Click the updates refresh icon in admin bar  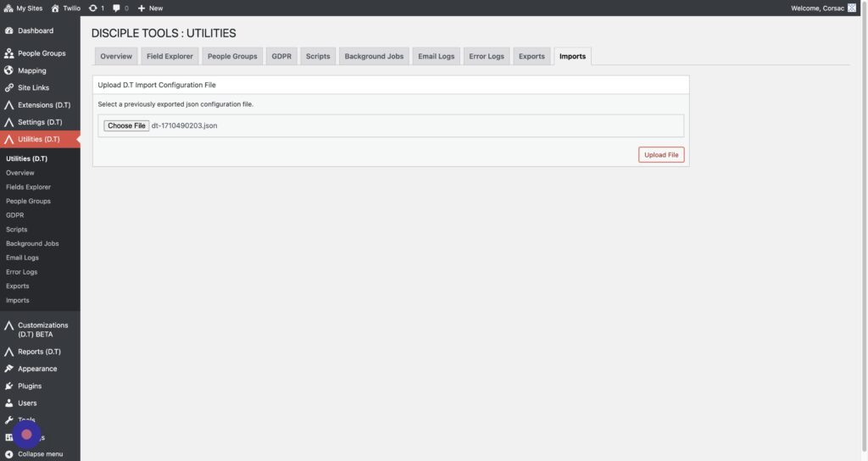click(92, 8)
